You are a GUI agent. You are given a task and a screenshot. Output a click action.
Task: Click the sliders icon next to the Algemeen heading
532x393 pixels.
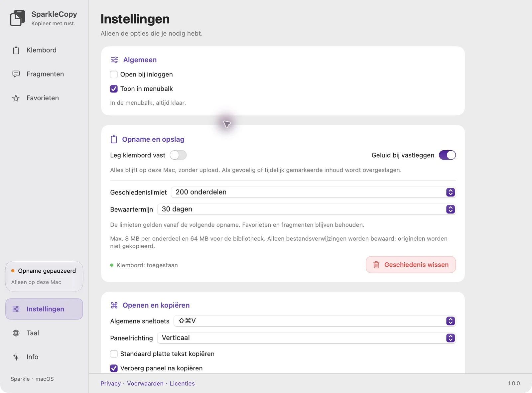tap(114, 60)
